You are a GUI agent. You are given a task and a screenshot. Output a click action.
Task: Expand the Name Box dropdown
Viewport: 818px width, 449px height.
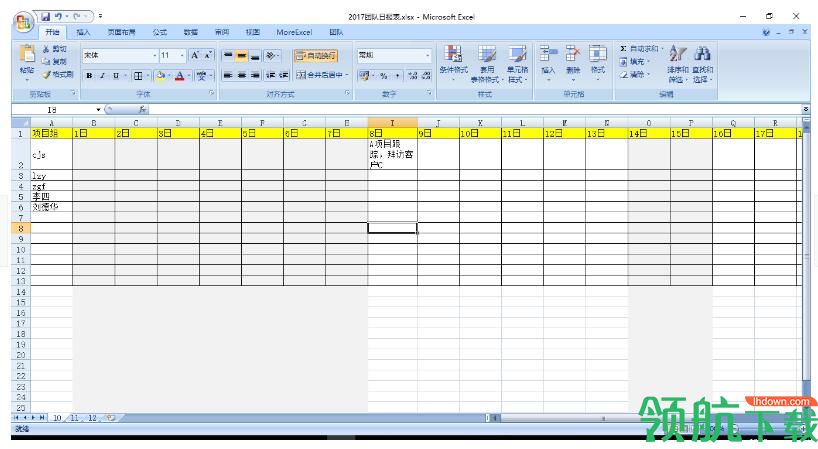pos(98,110)
